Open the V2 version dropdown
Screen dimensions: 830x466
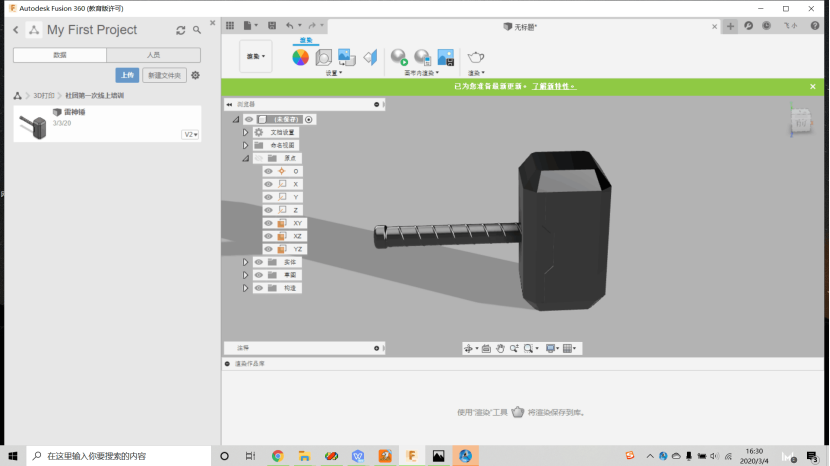(x=190, y=134)
